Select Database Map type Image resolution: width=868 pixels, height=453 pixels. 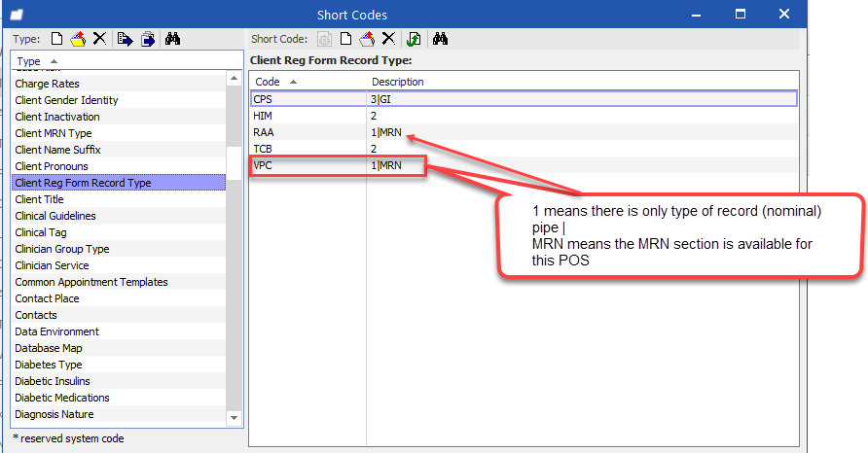(119, 348)
